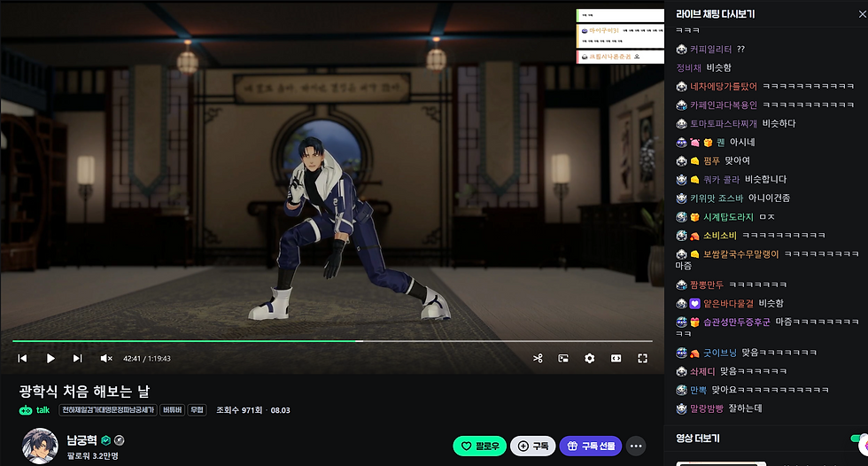868x466 pixels.
Task: Follow the channel with 팔로우 button
Action: click(479, 447)
